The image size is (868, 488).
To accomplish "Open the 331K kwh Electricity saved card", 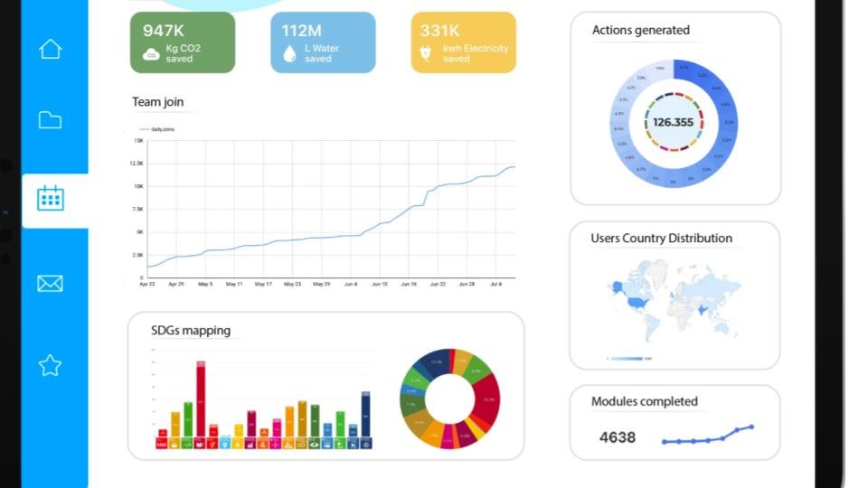I will 463,42.
